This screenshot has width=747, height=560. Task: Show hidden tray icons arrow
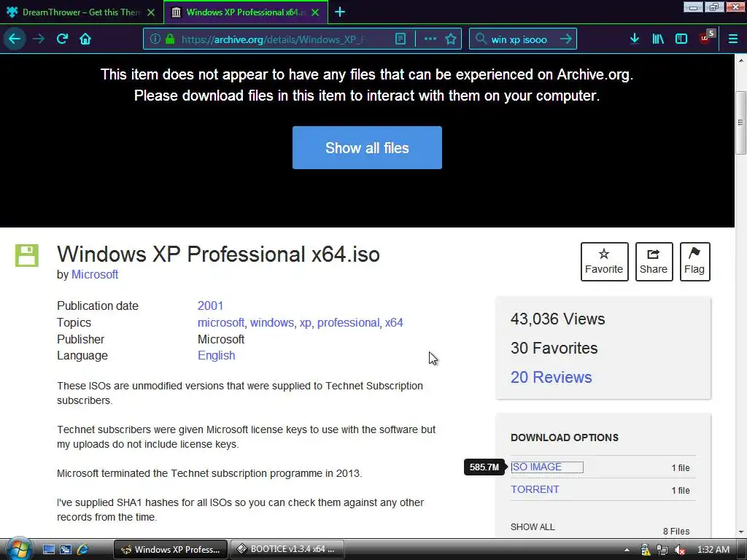pyautogui.click(x=627, y=550)
